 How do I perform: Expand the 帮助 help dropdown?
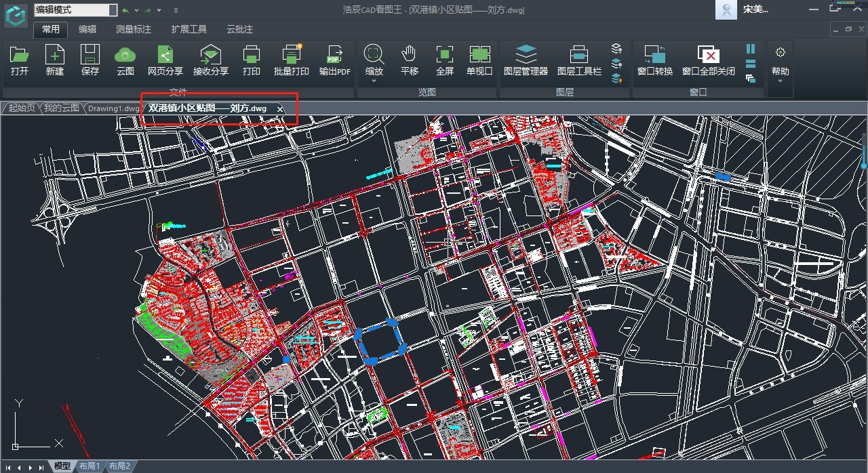point(781,81)
